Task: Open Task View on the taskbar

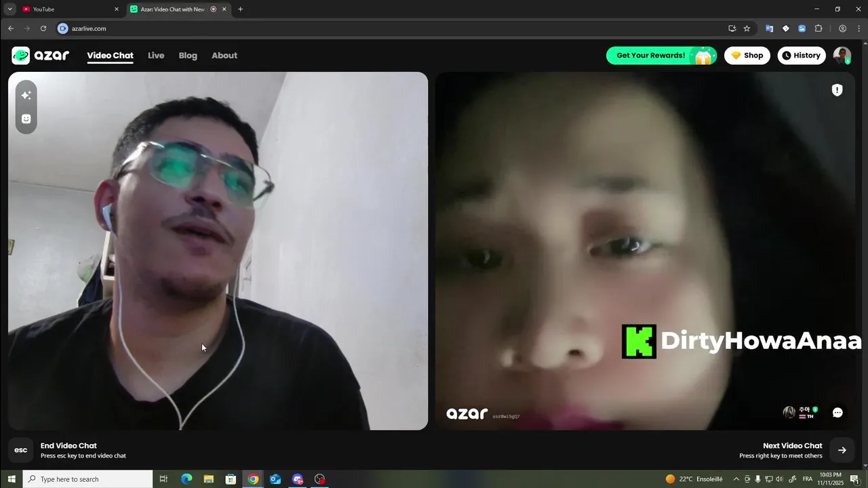Action: pyautogui.click(x=163, y=479)
